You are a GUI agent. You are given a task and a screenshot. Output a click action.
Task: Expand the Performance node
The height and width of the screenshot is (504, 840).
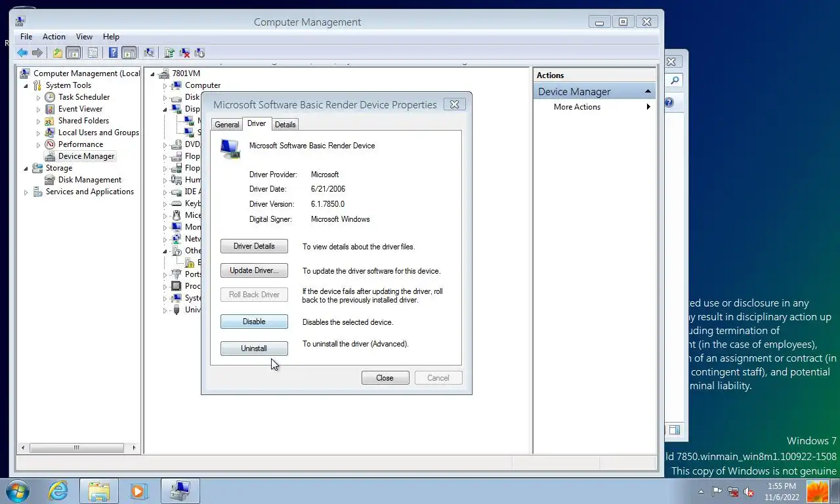[x=38, y=144]
